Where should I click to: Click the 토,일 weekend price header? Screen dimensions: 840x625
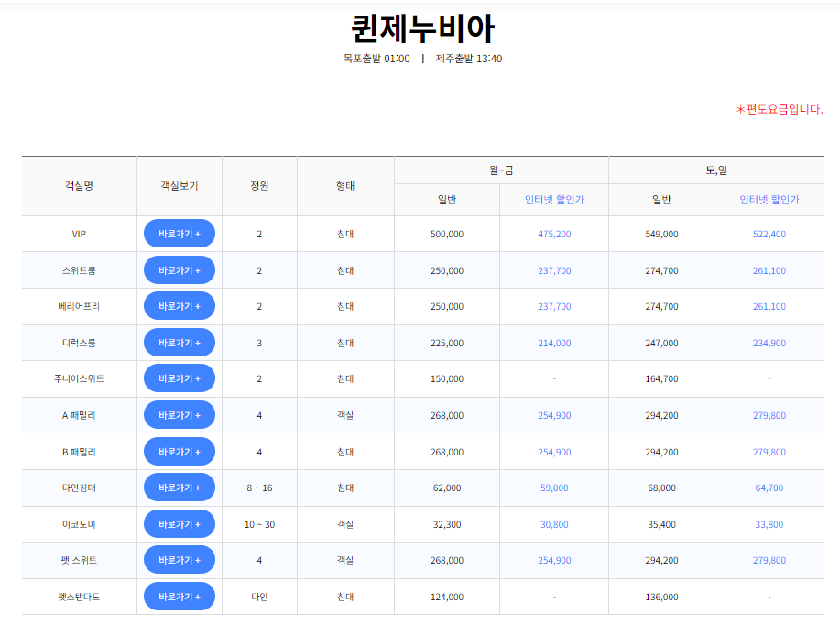[715, 169]
